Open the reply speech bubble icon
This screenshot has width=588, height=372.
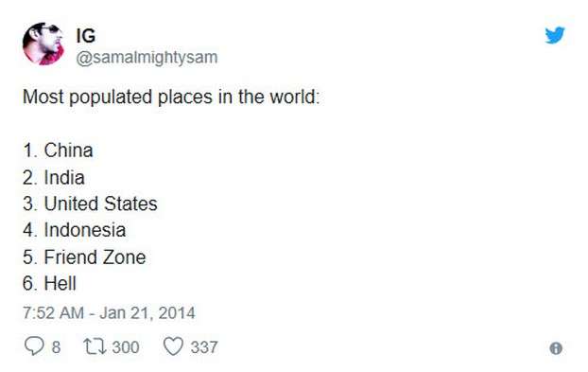[34, 345]
